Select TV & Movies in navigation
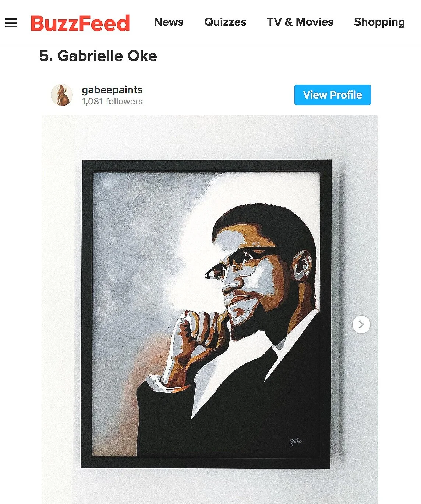The image size is (421, 504). 300,22
